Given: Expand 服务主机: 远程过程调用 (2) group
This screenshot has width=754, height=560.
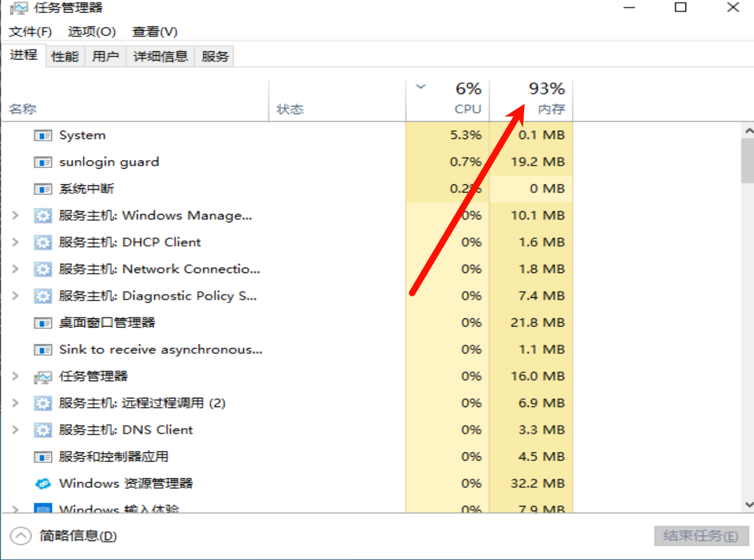Looking at the screenshot, I should click(x=16, y=403).
